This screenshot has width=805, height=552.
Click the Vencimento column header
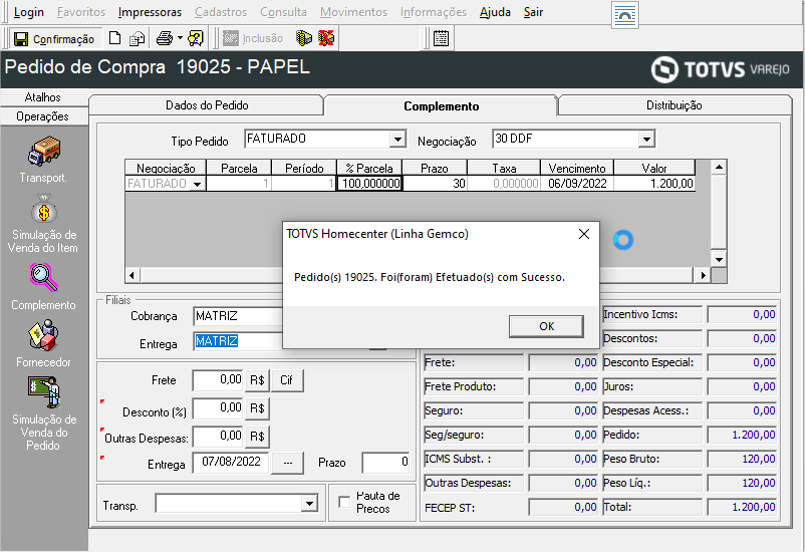577,168
